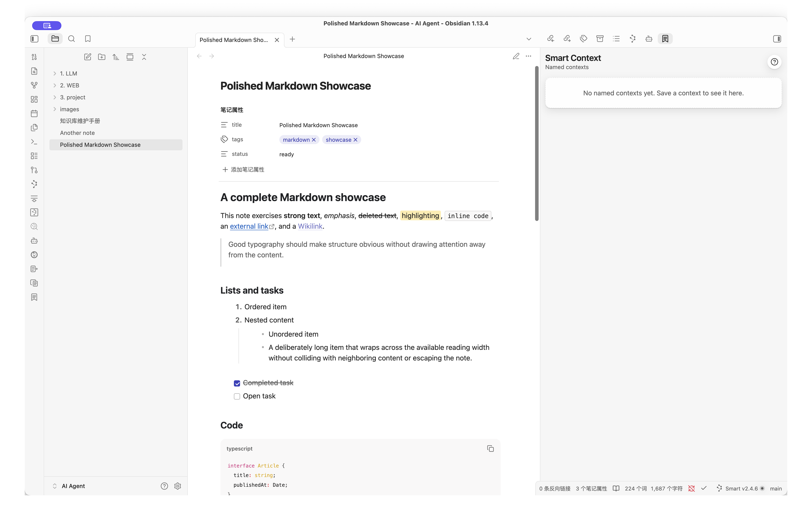Image resolution: width=812 pixels, height=528 pixels.
Task: Select the Smart Context panel tab
Action: tap(665, 39)
